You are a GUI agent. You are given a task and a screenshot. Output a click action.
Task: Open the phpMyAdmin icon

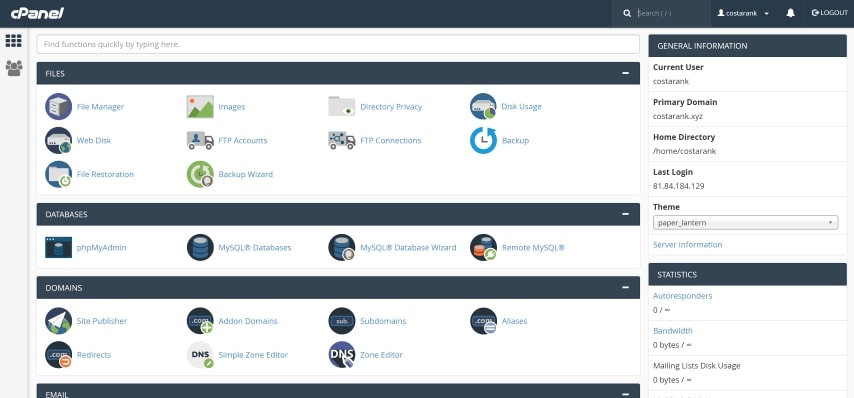tap(58, 247)
